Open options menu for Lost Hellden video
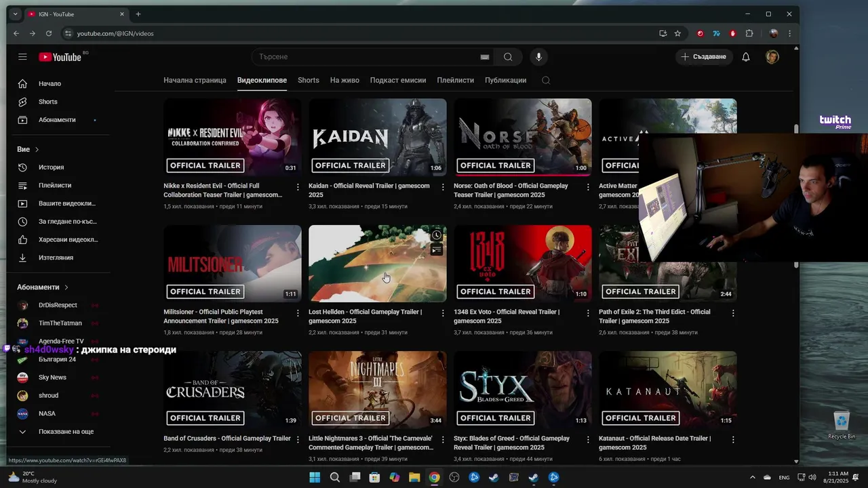The height and width of the screenshot is (488, 868). [x=443, y=313]
